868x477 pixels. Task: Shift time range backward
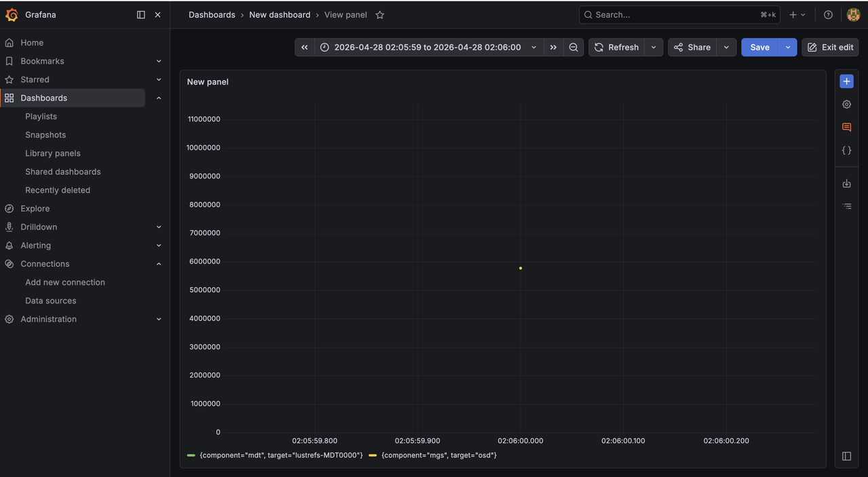(304, 47)
